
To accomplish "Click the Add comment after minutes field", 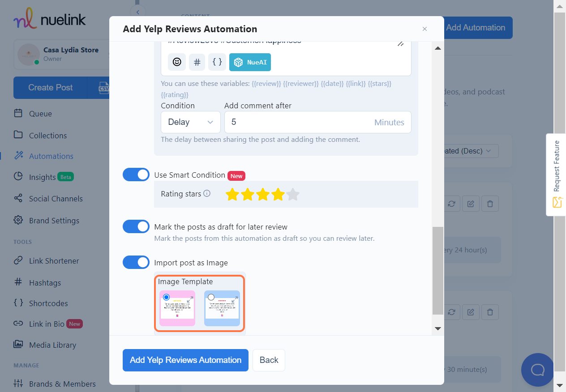I will [x=317, y=122].
